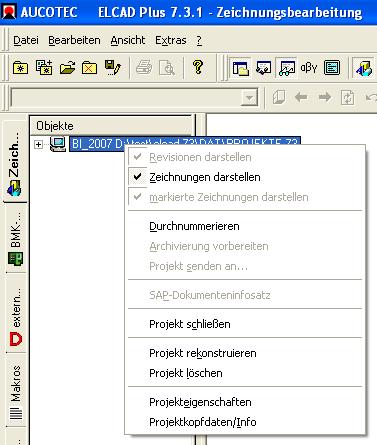This screenshot has width=377, height=445.
Task: Click the monitor with checkmarks toolbar icon
Action: [263, 68]
